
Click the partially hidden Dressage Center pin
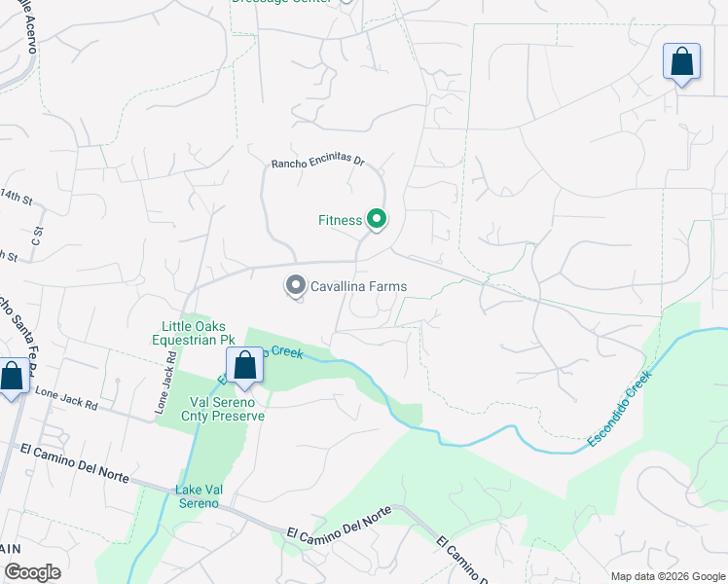click(x=346, y=1)
